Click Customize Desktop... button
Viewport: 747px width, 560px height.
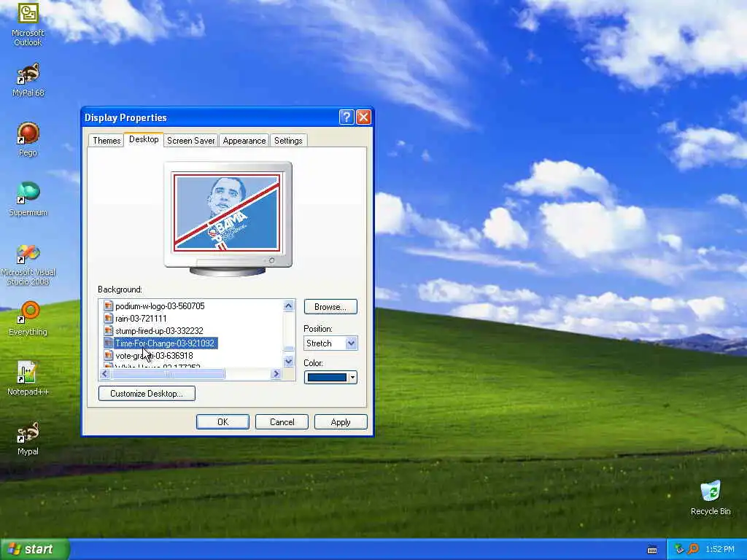click(147, 393)
